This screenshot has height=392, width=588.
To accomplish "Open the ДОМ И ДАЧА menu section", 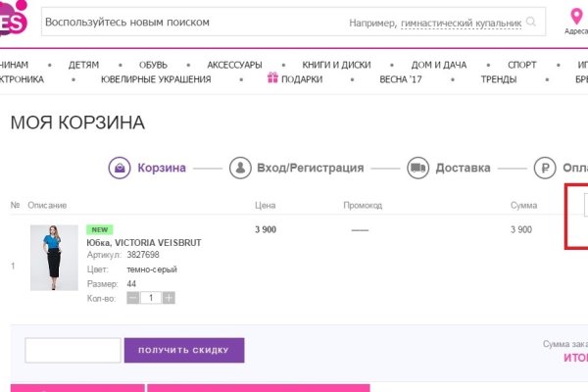I will tap(438, 65).
